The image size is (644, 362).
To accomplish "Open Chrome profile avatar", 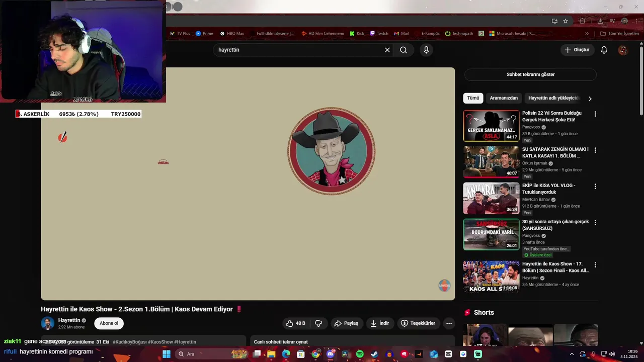I will 624,21.
